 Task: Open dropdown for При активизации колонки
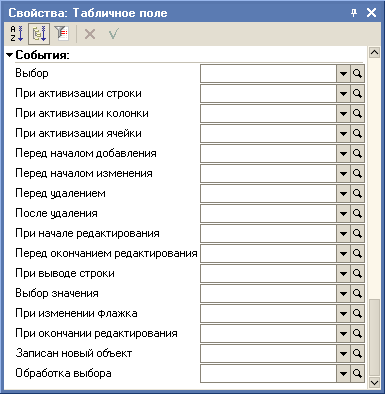pos(343,114)
